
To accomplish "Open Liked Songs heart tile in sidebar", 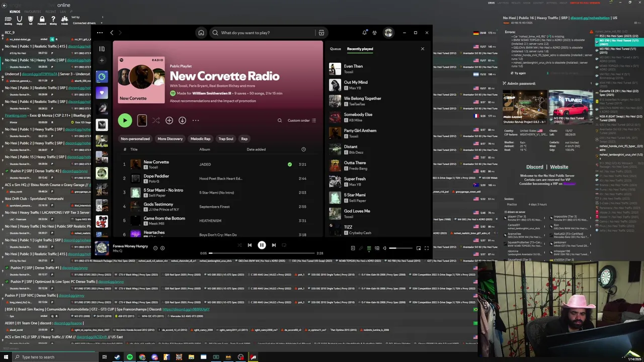I will 102,93.
